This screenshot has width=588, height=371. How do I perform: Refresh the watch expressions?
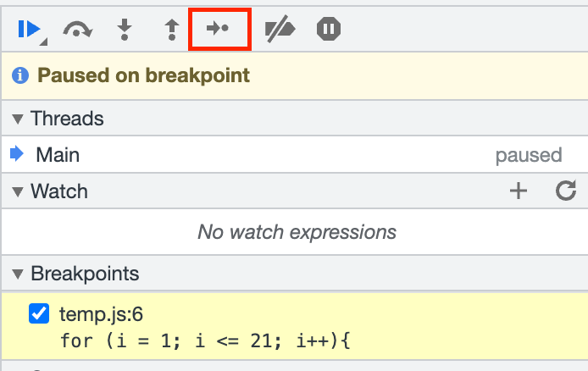[566, 191]
